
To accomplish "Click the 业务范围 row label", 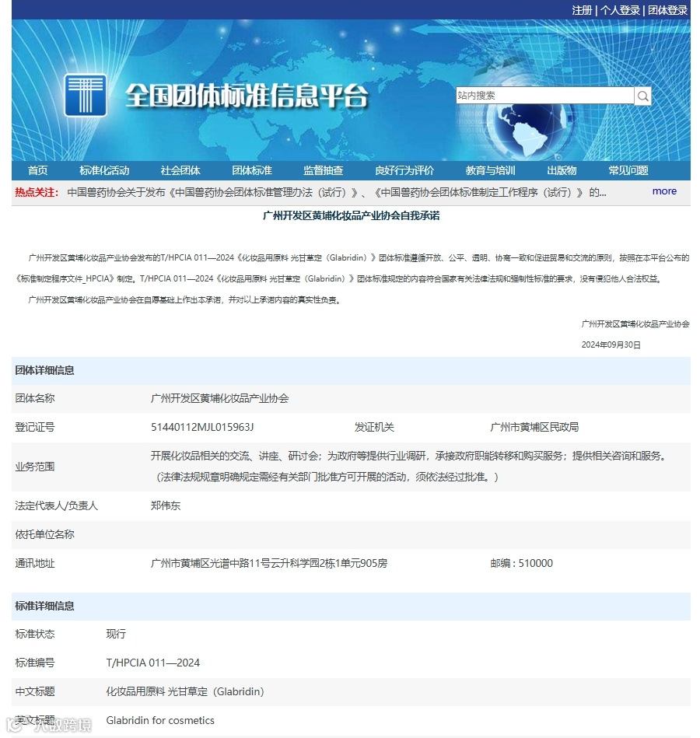I will coord(35,467).
